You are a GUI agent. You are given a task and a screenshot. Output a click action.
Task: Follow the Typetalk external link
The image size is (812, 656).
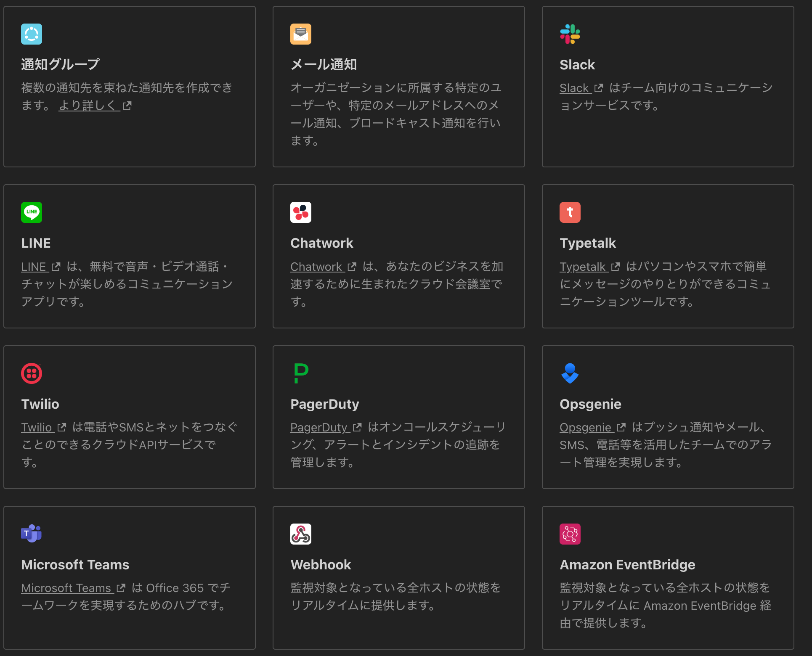pyautogui.click(x=585, y=267)
